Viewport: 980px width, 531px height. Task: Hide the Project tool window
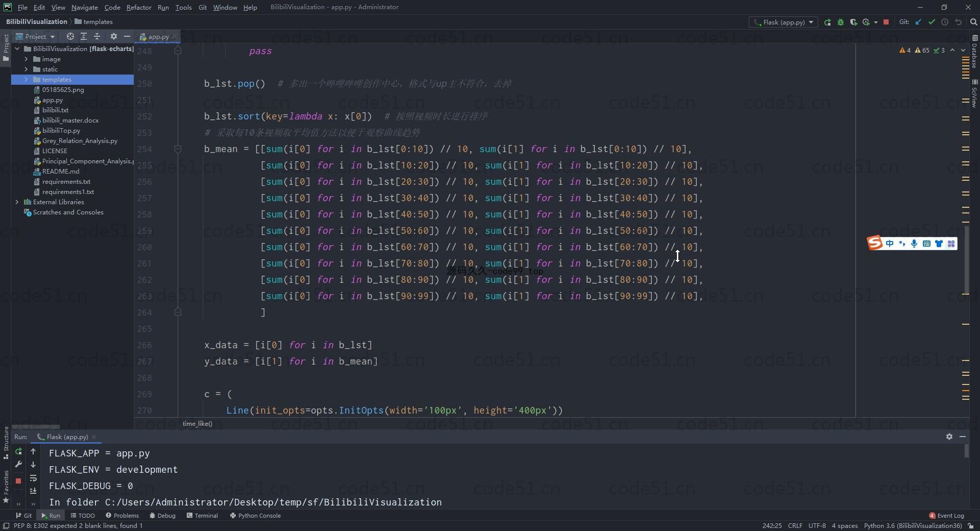click(x=127, y=36)
